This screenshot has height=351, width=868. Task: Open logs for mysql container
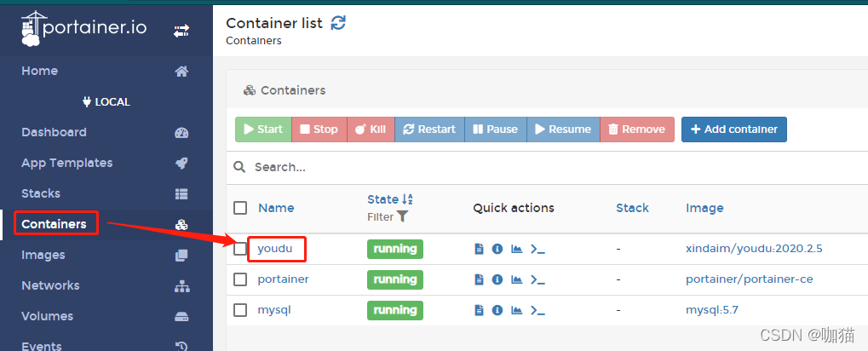pyautogui.click(x=480, y=311)
